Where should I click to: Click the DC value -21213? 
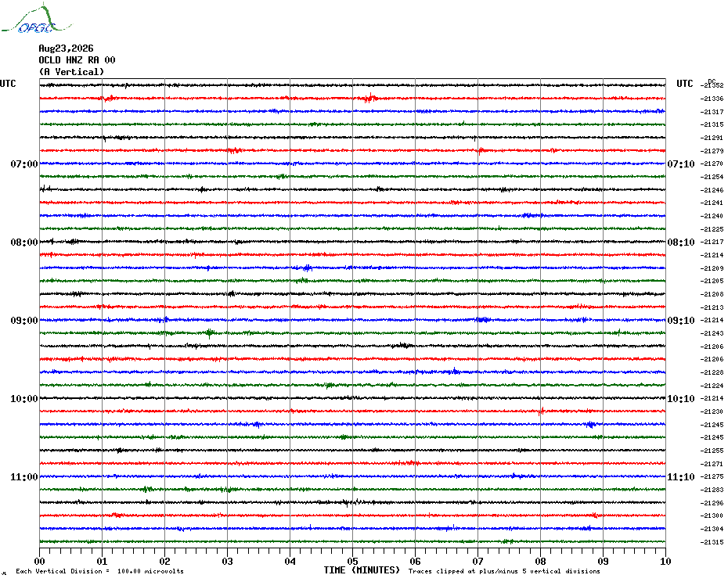pyautogui.click(x=712, y=307)
